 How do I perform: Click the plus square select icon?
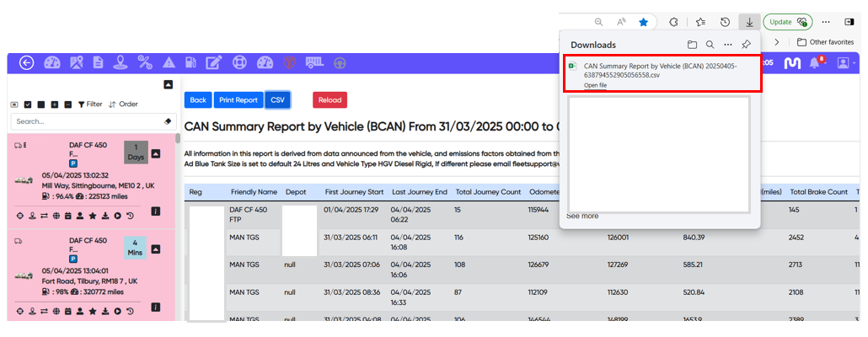pyautogui.click(x=55, y=104)
